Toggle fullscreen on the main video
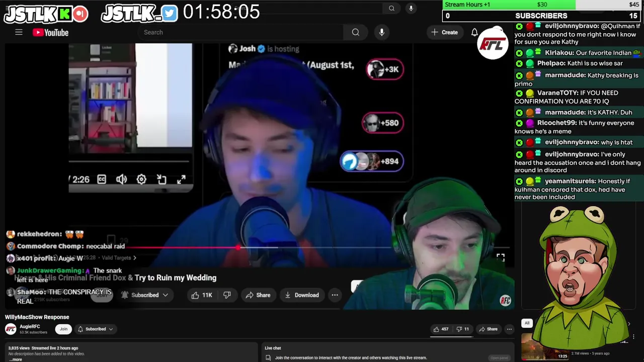The width and height of the screenshot is (644, 362). coord(501,257)
